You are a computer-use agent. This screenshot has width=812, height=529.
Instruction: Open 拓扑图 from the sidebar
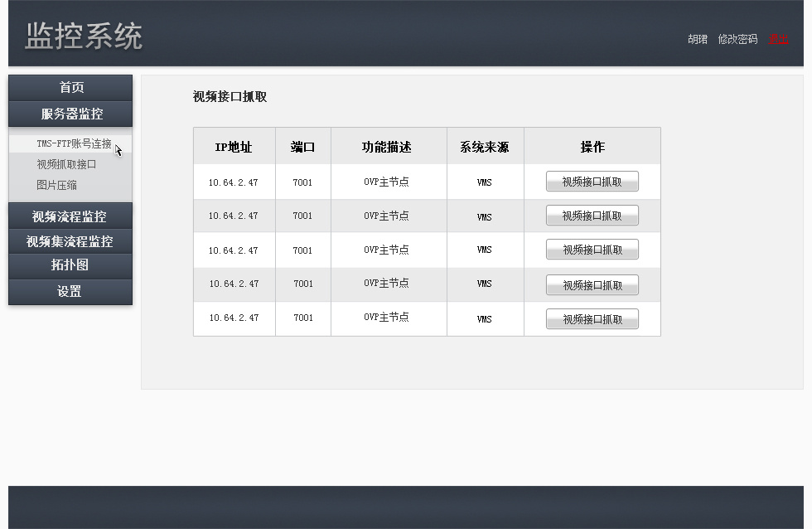[70, 265]
